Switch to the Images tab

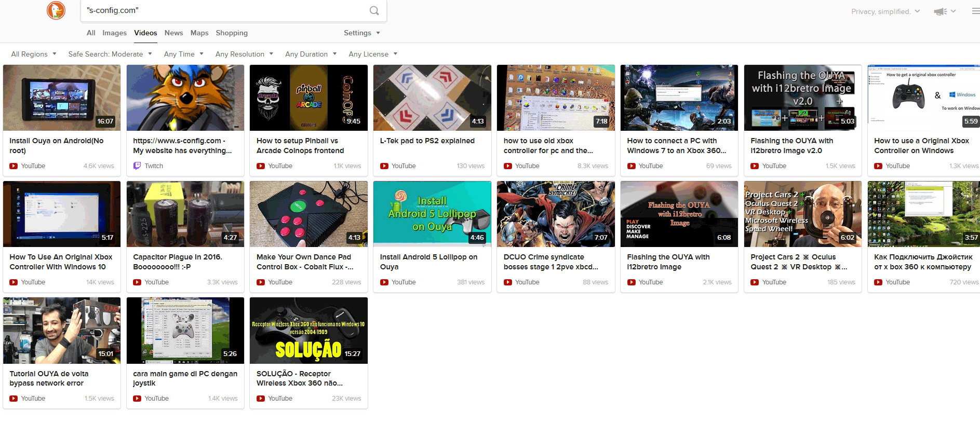114,33
